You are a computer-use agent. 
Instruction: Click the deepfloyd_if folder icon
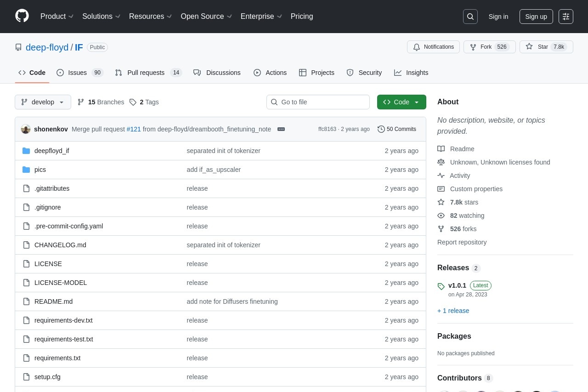pos(26,151)
